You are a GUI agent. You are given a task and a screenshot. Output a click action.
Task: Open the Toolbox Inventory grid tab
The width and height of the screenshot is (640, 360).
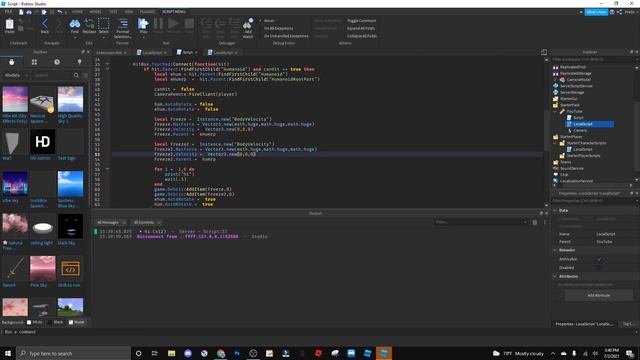34,62
